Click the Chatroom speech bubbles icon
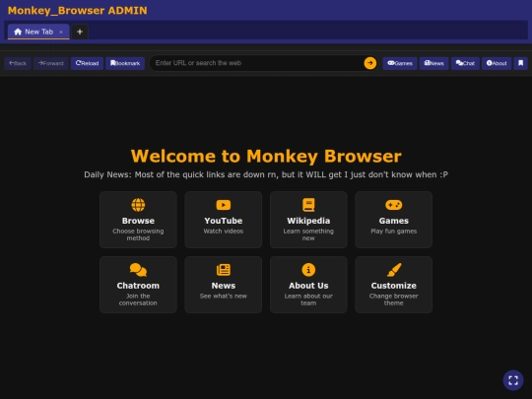532x399 pixels. pyautogui.click(x=138, y=270)
